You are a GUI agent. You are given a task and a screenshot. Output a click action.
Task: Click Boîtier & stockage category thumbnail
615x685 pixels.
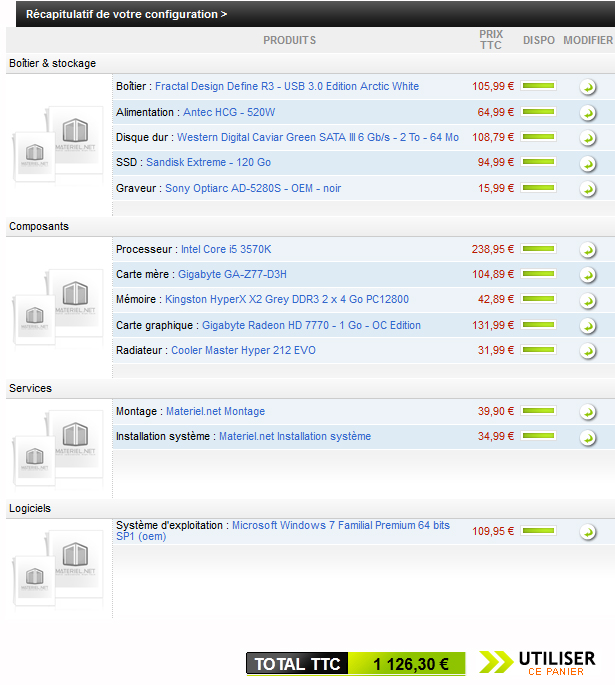tap(58, 146)
